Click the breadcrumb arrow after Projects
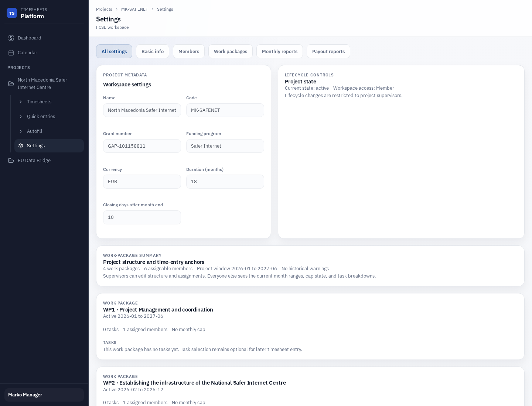Viewport: 532px width, 406px height. point(116,9)
